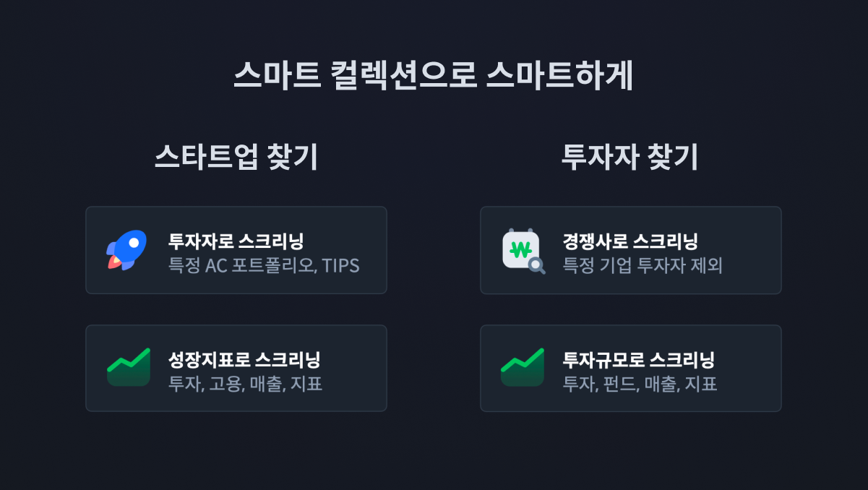This screenshot has width=868, height=490.
Task: Click the 투자, 고용, 매출, 지표 description
Action: click(245, 383)
